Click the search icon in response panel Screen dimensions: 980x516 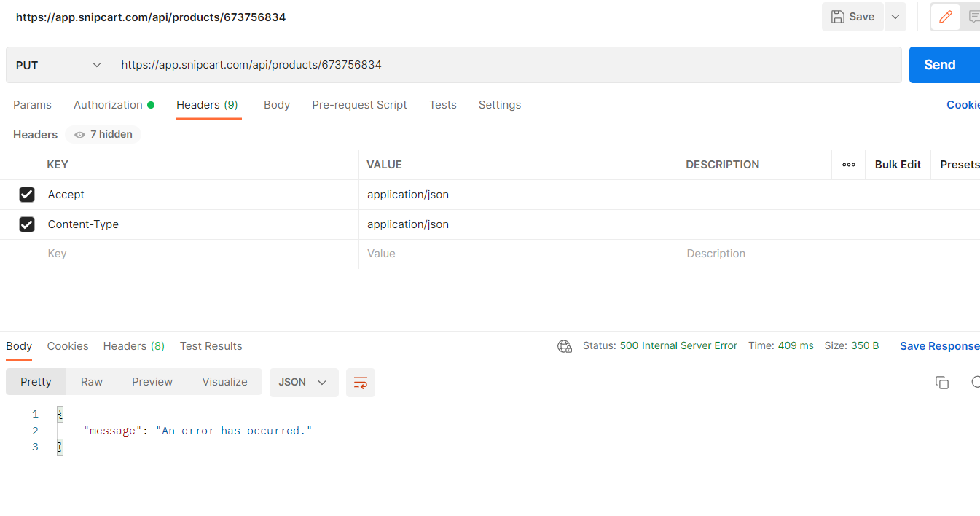[975, 383]
